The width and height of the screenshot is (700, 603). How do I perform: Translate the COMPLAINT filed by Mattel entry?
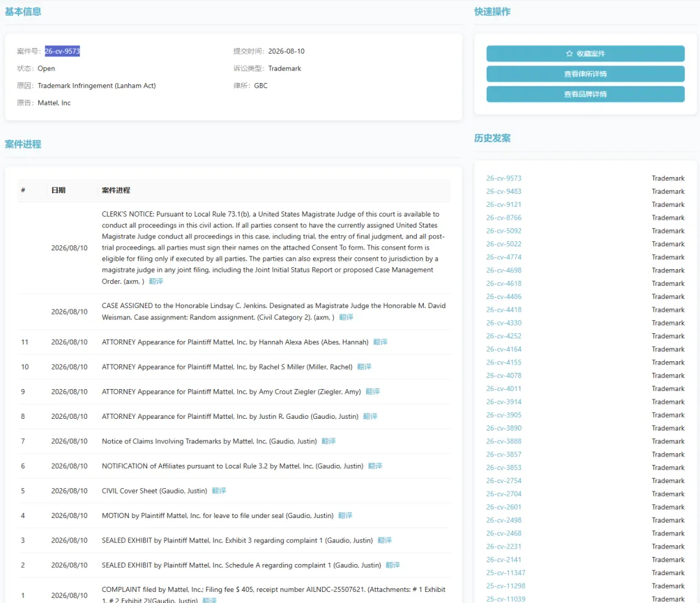click(x=209, y=600)
